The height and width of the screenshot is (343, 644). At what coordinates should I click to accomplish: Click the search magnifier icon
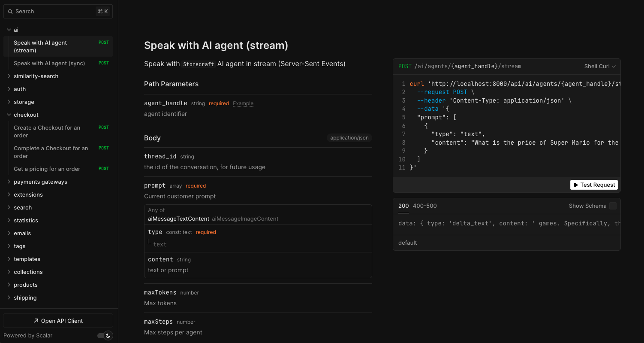tap(10, 12)
